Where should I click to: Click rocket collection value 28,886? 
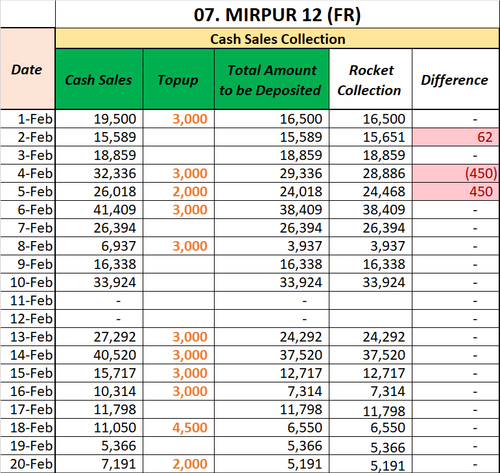pyautogui.click(x=371, y=173)
